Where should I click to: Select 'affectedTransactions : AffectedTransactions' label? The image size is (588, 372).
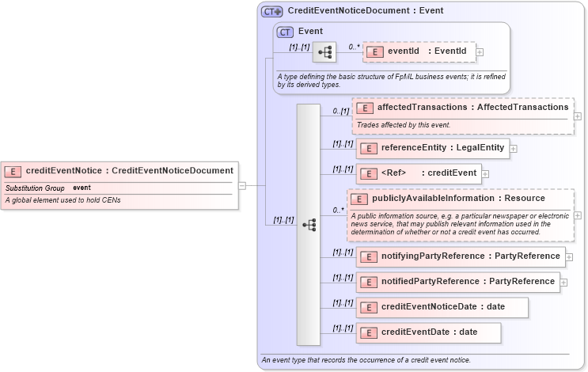point(473,108)
